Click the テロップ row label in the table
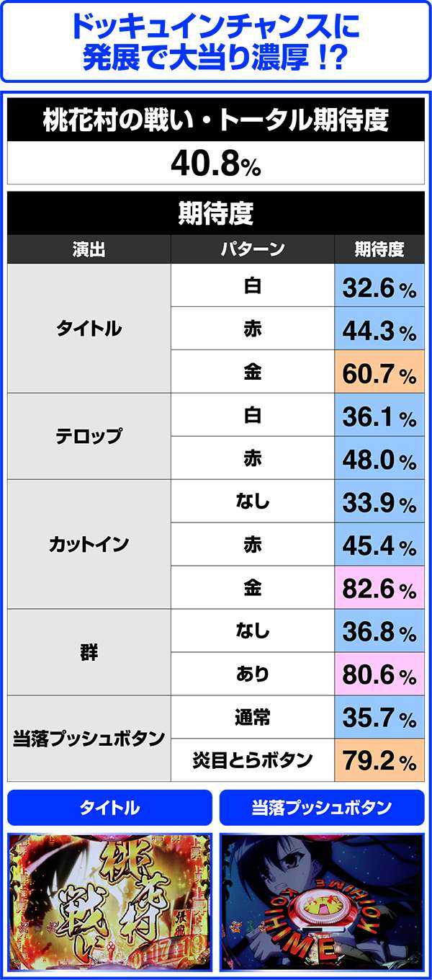432x980 pixels. (x=89, y=437)
